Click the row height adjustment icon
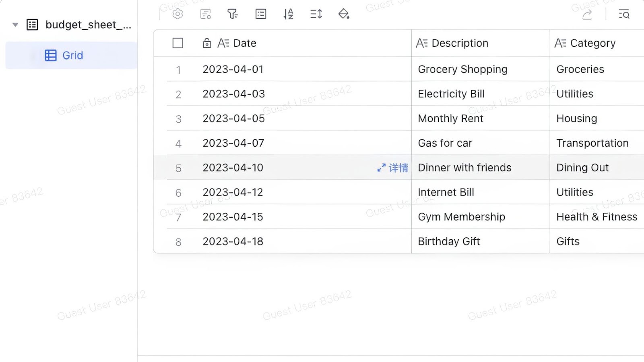Screen dimensions: 644x362 click(x=316, y=14)
